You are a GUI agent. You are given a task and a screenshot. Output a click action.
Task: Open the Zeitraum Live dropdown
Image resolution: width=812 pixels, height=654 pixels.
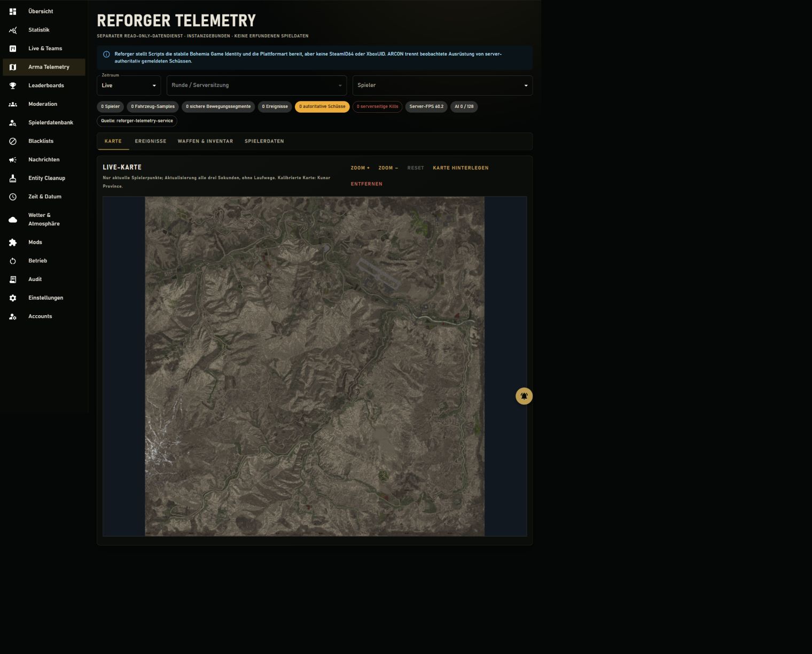coord(129,85)
